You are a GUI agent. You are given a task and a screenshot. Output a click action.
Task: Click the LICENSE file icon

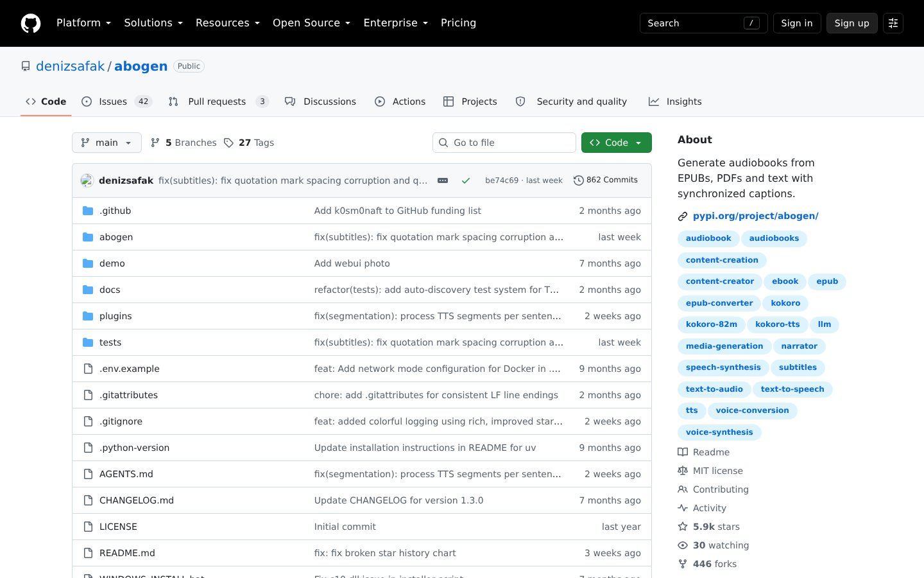pyautogui.click(x=88, y=527)
